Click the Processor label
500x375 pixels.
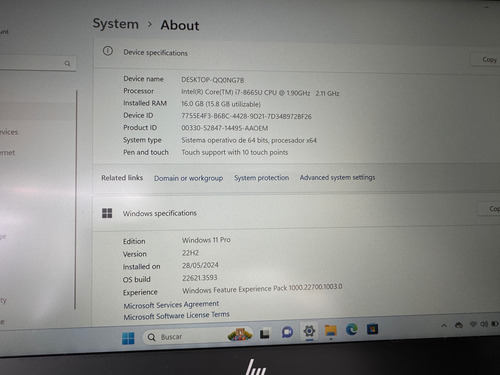click(x=138, y=91)
